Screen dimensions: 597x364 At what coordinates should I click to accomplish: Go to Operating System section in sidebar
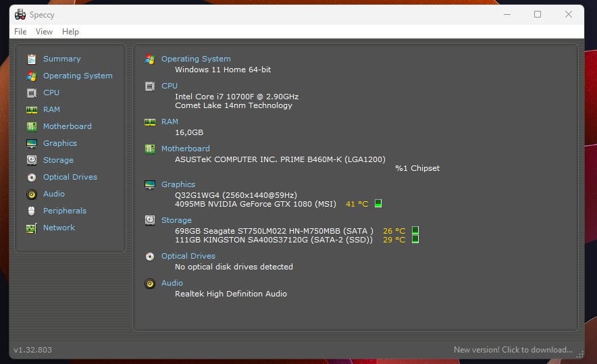[x=78, y=76]
